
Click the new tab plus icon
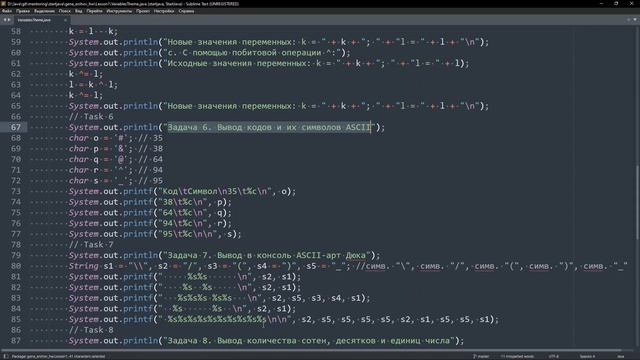629,20
